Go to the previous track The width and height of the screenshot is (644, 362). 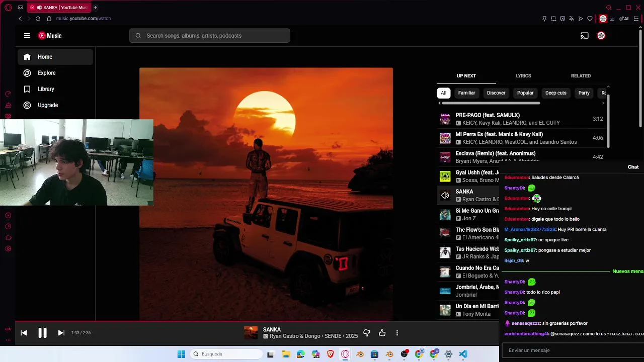pyautogui.click(x=24, y=333)
